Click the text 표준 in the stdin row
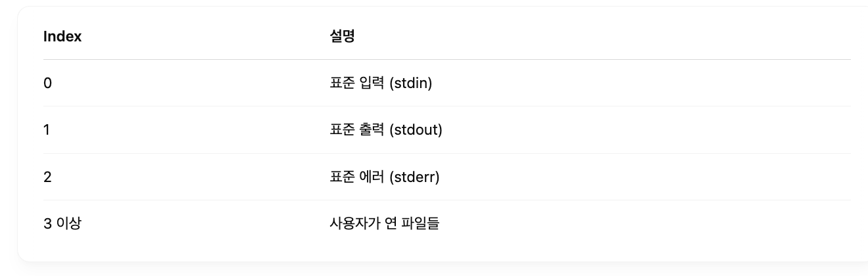The height and width of the screenshot is (276, 868). [x=342, y=83]
